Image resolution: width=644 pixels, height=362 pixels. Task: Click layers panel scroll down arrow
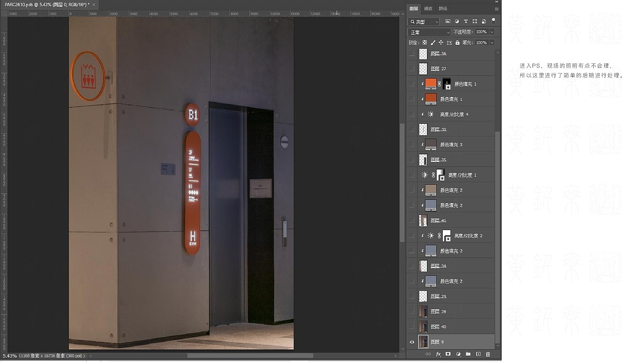498,346
